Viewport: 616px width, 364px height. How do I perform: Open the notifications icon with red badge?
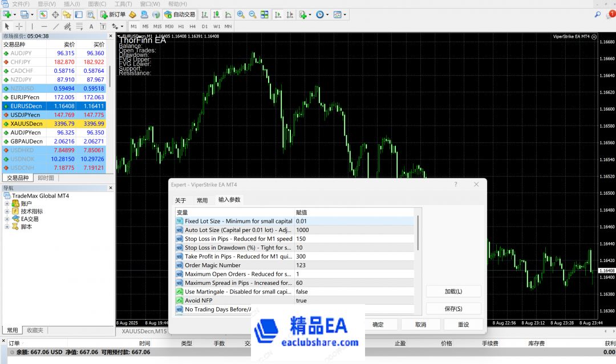pyautogui.click(x=610, y=14)
